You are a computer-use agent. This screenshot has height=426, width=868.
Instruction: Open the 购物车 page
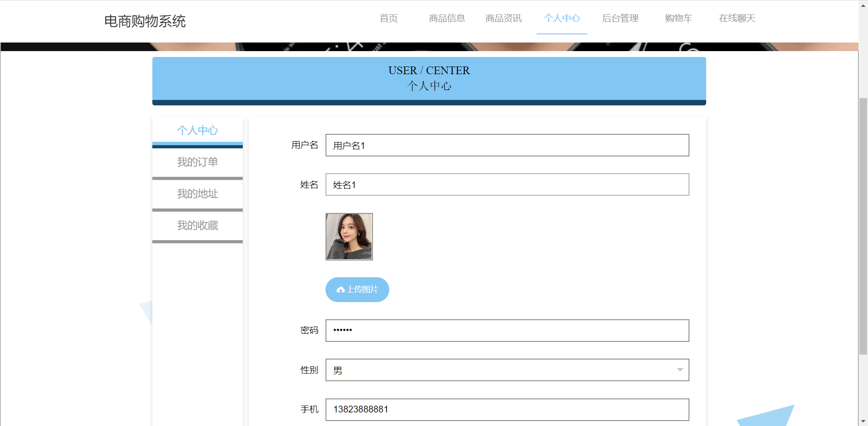click(x=678, y=18)
